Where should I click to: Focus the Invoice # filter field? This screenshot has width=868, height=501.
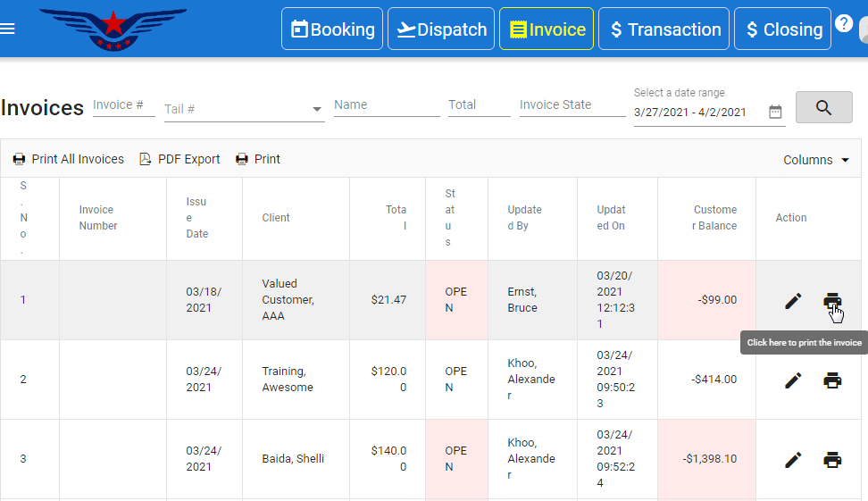[123, 105]
